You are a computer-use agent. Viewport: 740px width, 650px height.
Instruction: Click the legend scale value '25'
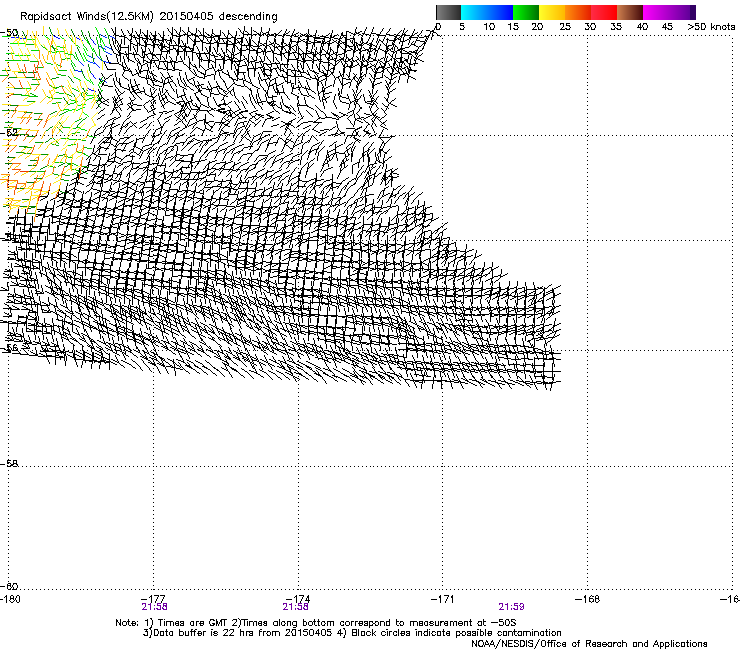tap(565, 27)
